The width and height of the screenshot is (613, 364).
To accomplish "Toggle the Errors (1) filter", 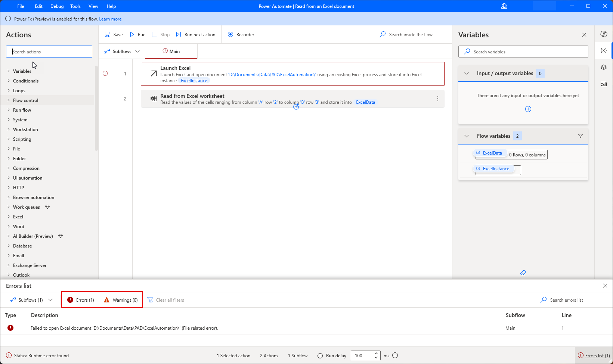I will point(81,300).
